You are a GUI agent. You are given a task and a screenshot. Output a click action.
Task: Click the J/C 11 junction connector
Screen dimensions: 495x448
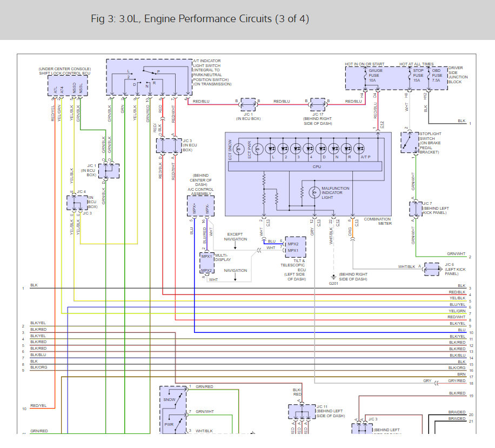(x=302, y=411)
